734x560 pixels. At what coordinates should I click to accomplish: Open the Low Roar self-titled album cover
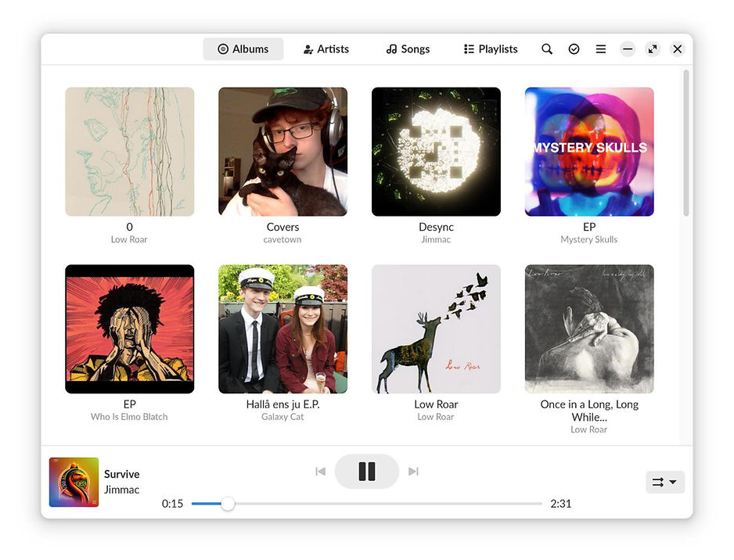click(x=436, y=328)
